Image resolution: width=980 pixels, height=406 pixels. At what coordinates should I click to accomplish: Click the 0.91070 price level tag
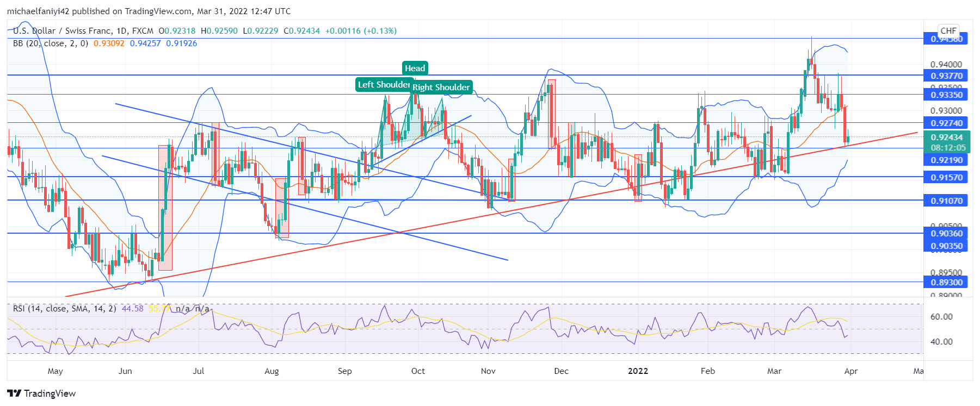pos(946,201)
